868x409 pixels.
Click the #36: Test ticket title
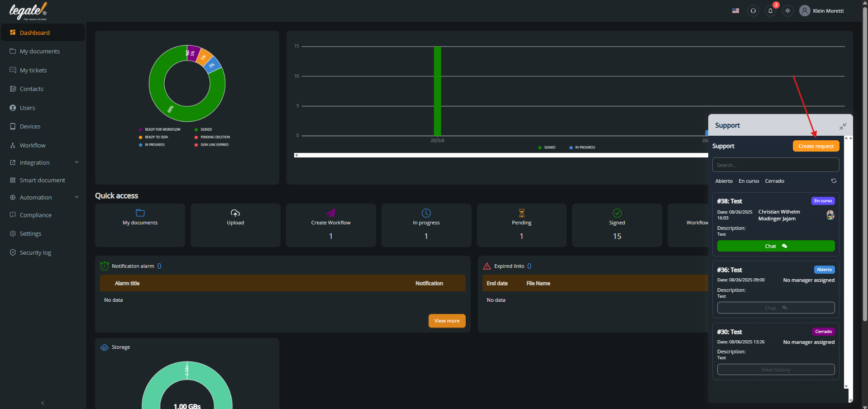tap(729, 270)
